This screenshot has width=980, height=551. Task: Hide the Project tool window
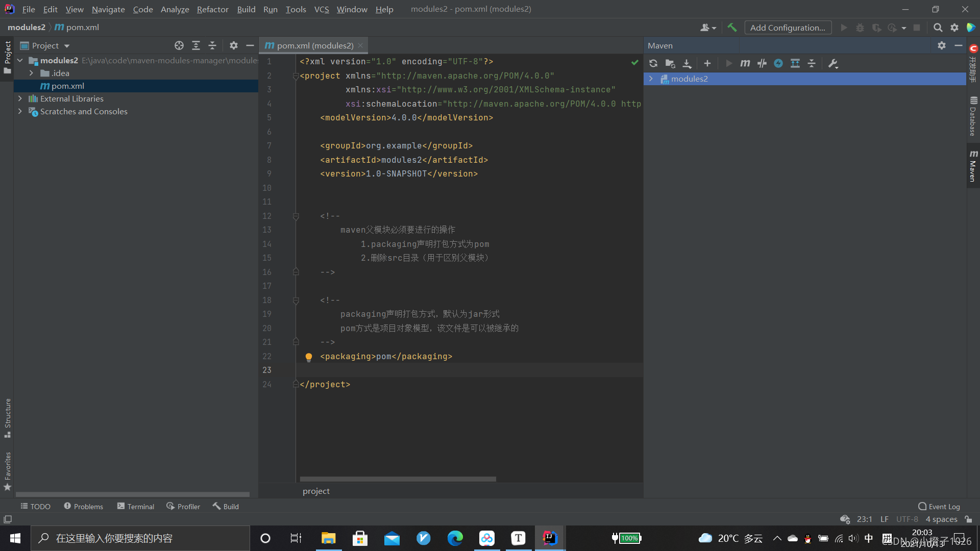250,45
